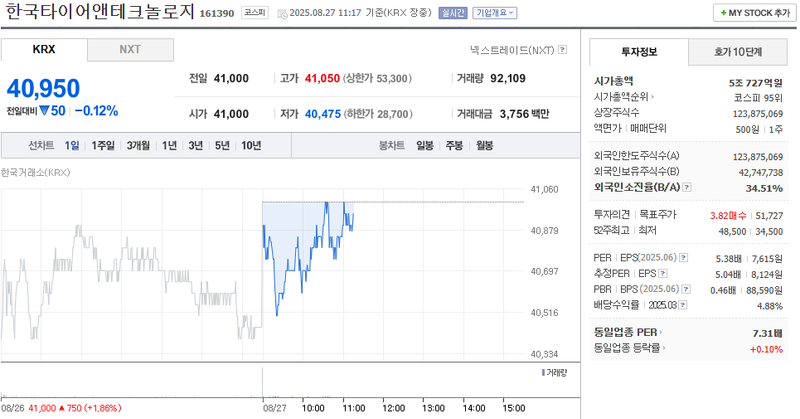Open the 기업개요 dropdown

point(495,13)
